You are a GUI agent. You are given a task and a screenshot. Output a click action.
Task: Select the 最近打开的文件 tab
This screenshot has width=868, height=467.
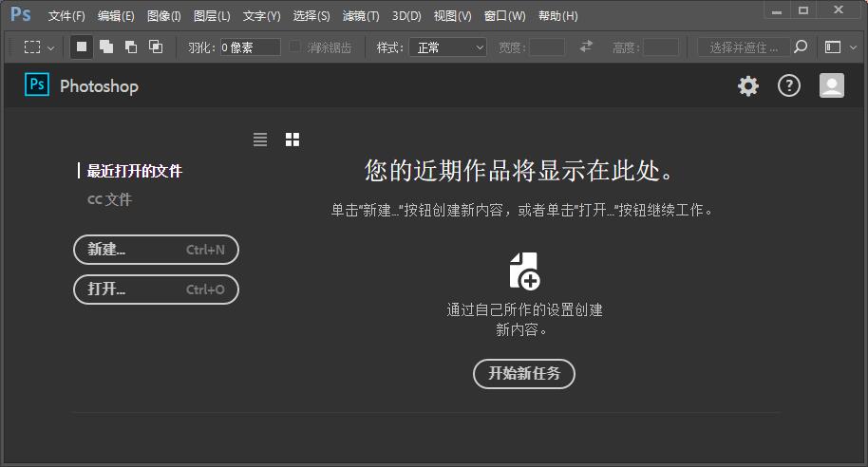[x=135, y=171]
